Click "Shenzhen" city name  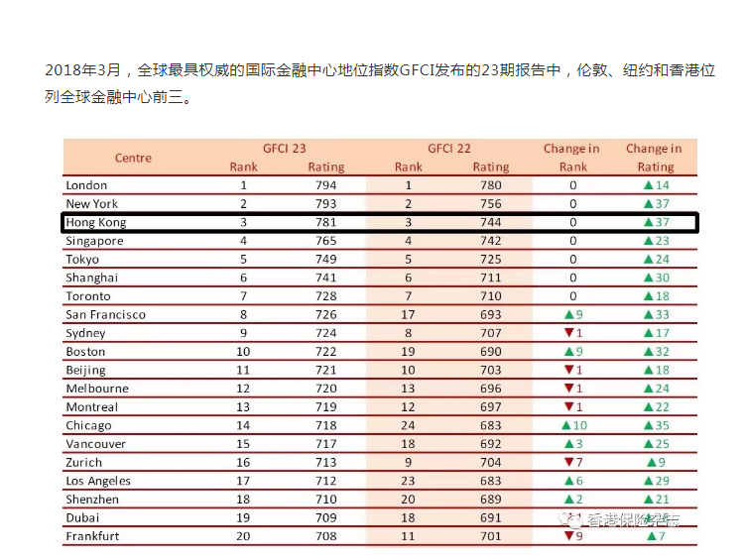tap(92, 500)
